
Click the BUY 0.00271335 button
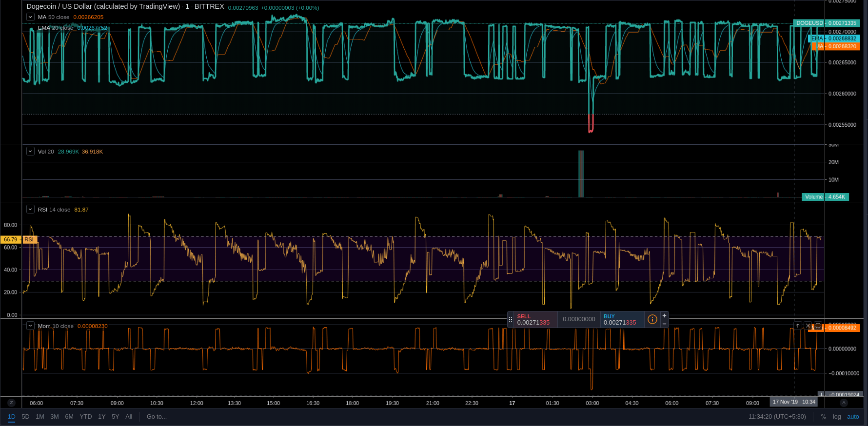[x=622, y=320]
